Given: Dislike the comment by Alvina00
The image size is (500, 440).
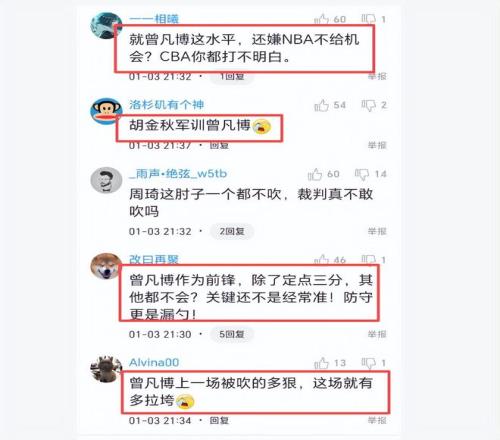Looking at the screenshot, I should click(x=369, y=363).
